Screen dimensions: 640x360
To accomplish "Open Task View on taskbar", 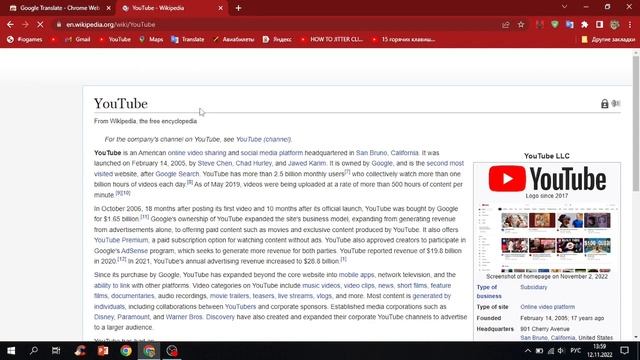I will [56, 351].
